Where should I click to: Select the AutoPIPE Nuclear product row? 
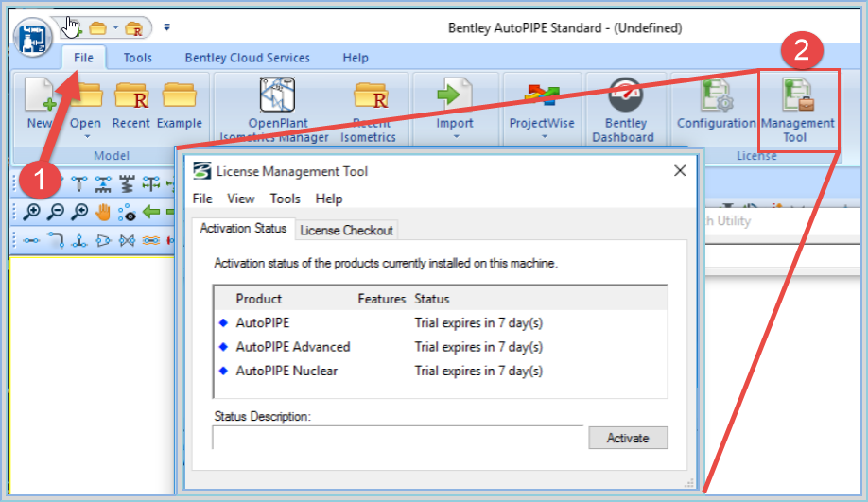[440, 371]
